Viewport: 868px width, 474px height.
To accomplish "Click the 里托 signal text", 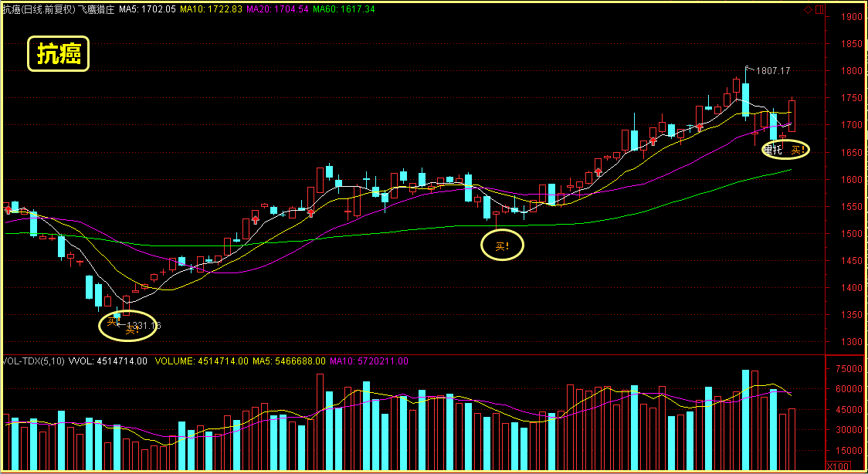I will [x=773, y=149].
